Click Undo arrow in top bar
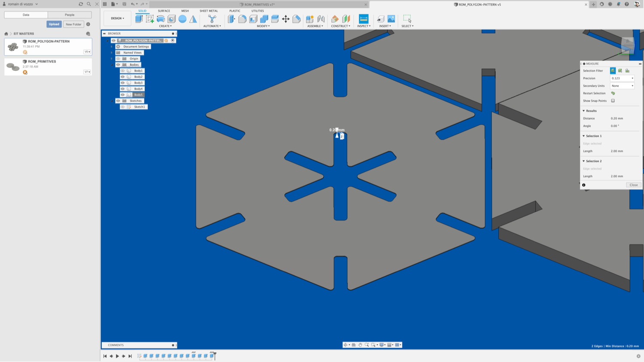This screenshot has width=644, height=362. [133, 4]
